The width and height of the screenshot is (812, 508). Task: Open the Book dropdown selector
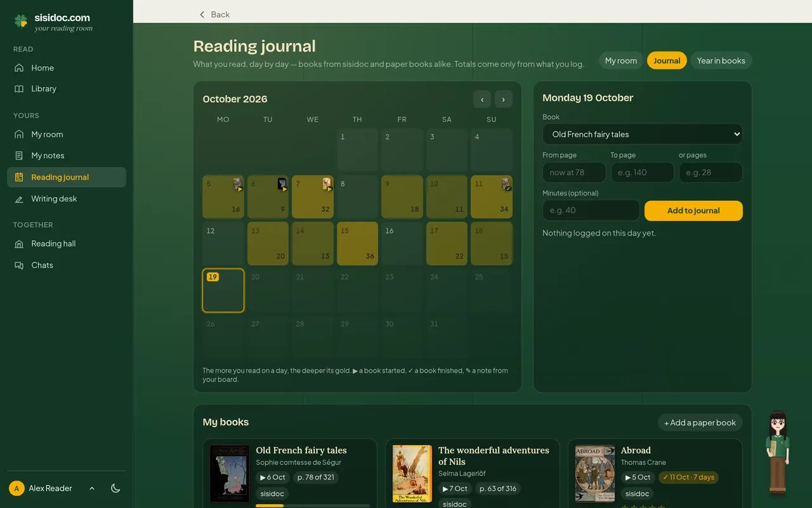pos(643,134)
